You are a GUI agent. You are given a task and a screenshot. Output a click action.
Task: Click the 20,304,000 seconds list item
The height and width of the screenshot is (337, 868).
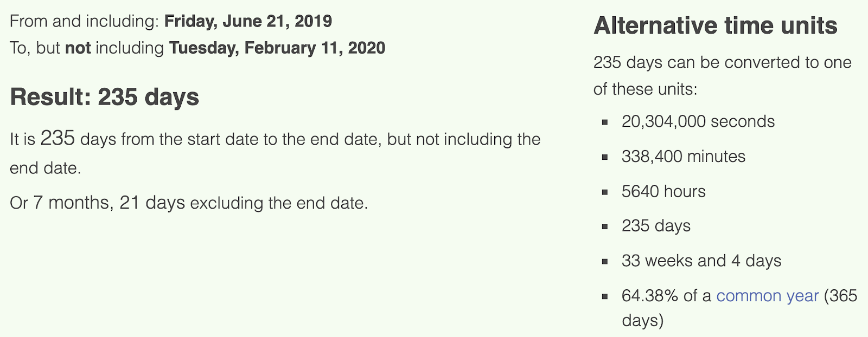coord(698,121)
